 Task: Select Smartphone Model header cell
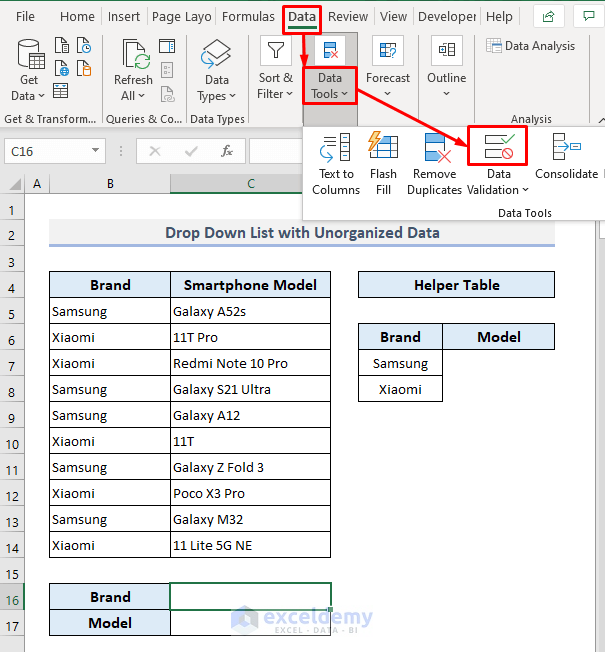(x=250, y=285)
